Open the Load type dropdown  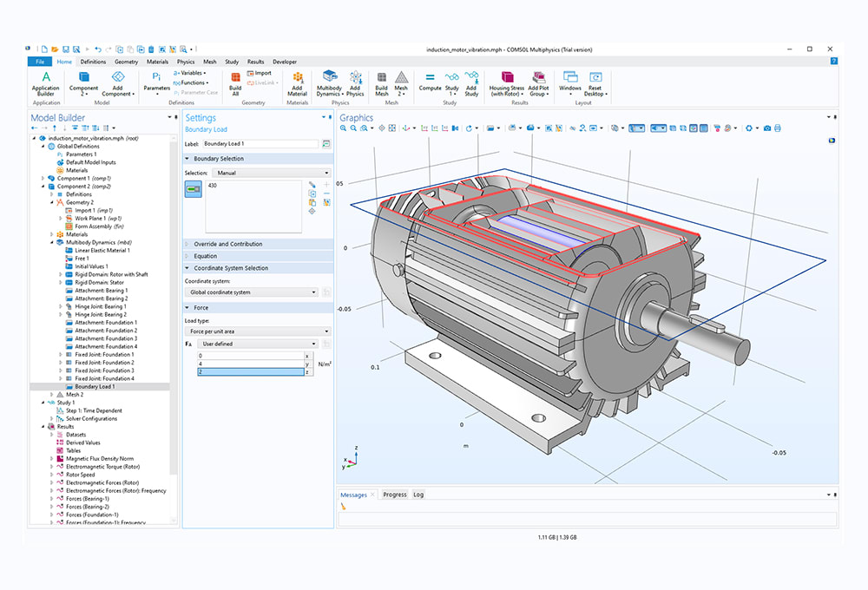tap(259, 331)
